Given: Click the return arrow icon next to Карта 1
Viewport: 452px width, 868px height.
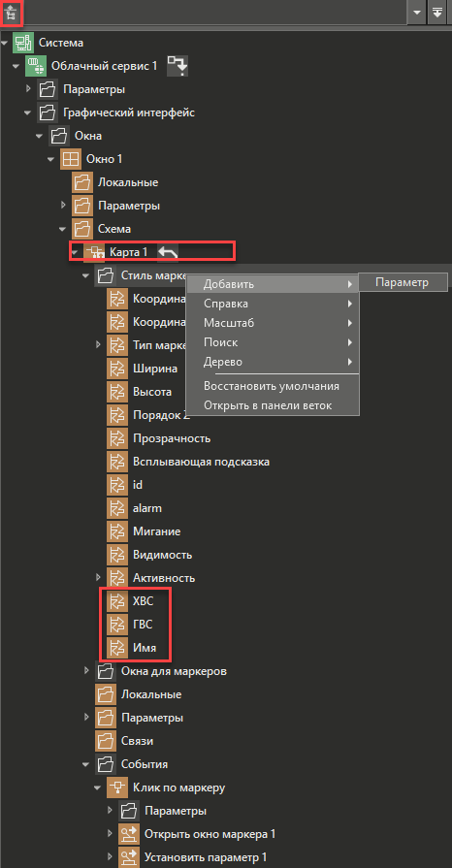Looking at the screenshot, I should tap(169, 252).
